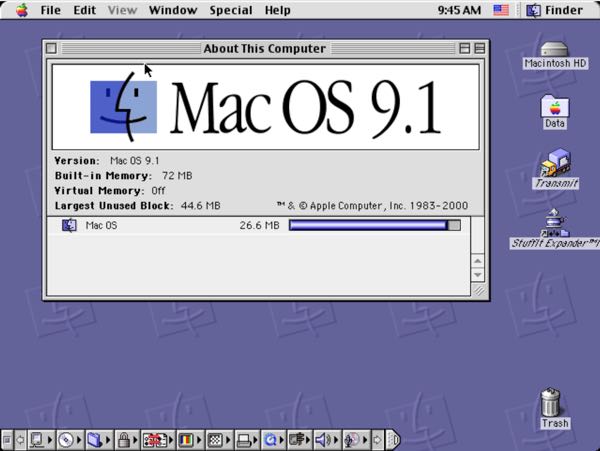Open the File menu

pyautogui.click(x=51, y=10)
